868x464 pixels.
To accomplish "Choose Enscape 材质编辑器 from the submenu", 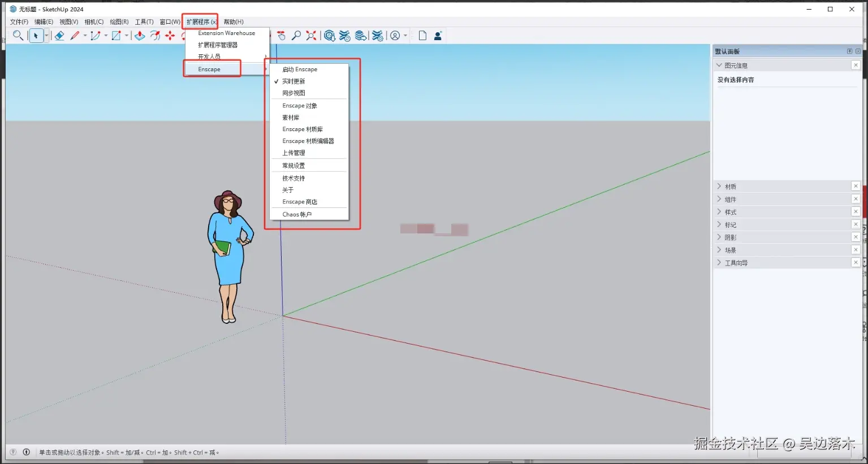I will (308, 141).
